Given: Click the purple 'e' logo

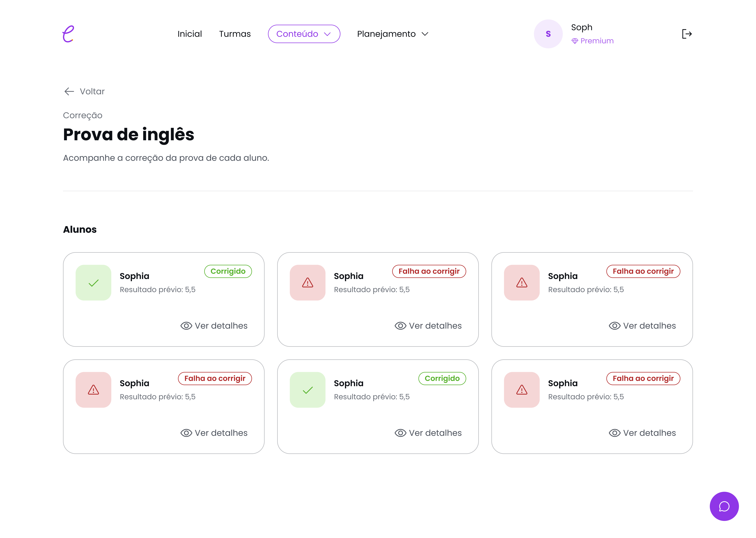Looking at the screenshot, I should coord(68,34).
